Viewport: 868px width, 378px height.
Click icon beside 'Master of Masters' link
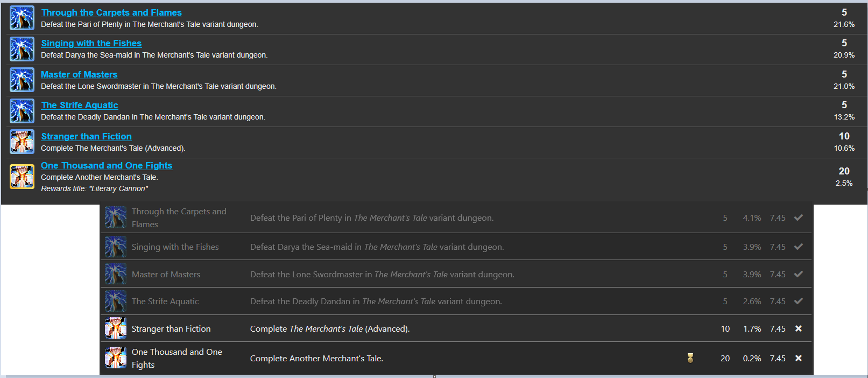(22, 80)
